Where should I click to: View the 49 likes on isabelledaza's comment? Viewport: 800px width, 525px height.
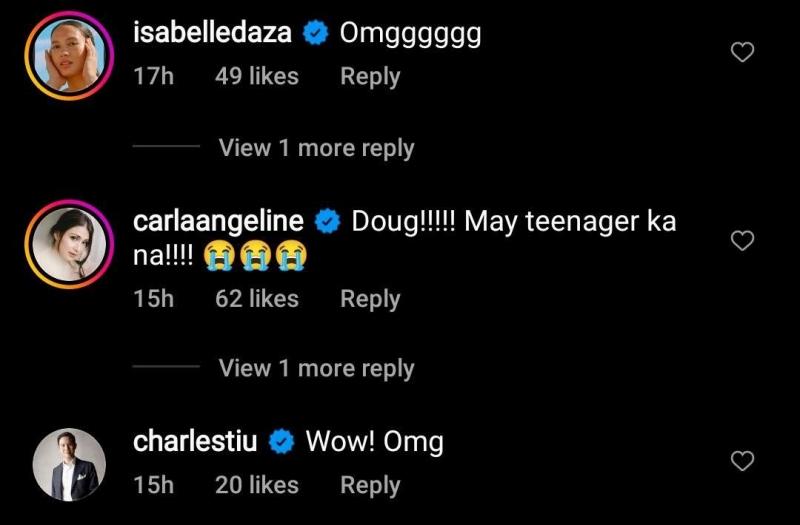point(257,76)
